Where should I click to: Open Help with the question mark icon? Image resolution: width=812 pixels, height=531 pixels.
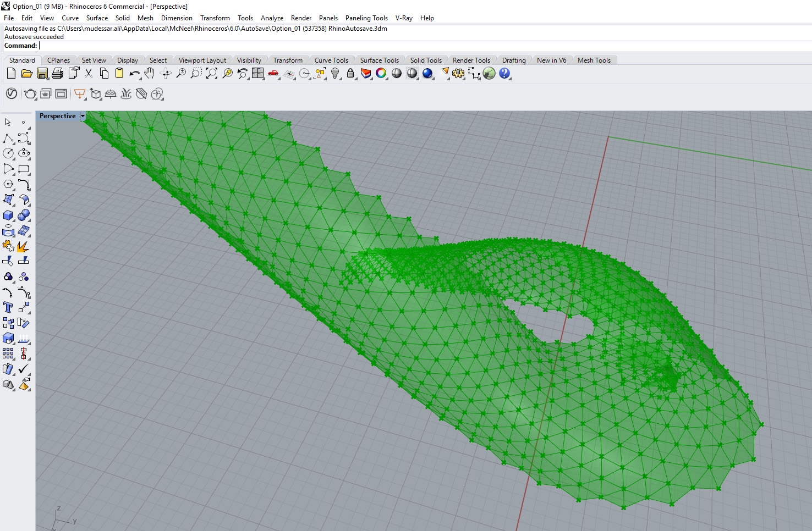tap(504, 73)
